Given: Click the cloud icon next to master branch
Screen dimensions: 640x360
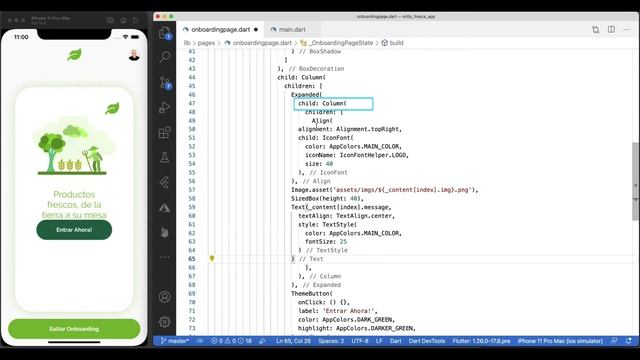Looking at the screenshot, I should [x=200, y=341].
